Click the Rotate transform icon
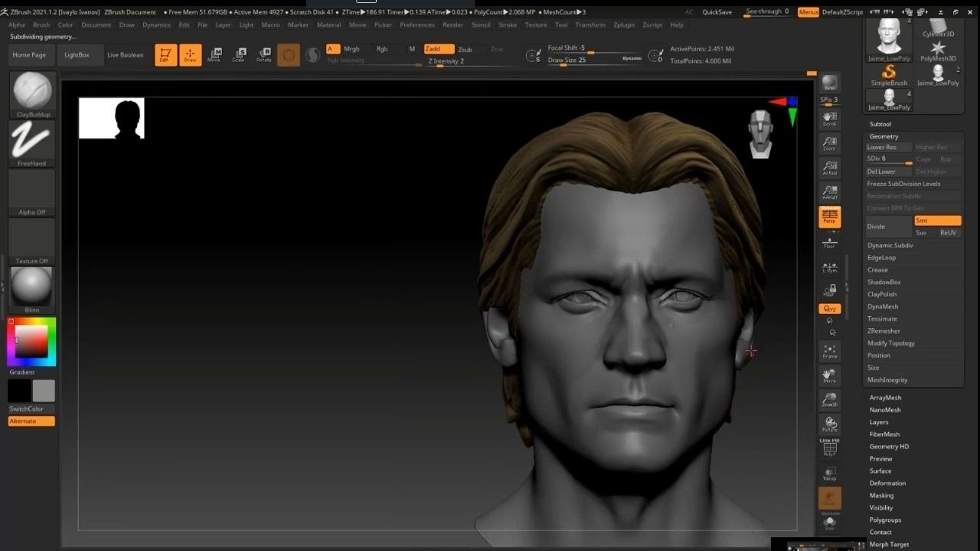The image size is (980, 551). tap(263, 54)
